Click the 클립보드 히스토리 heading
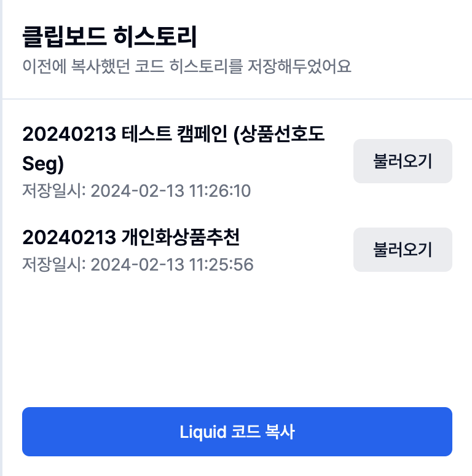Screen dimensions: 472x476 [x=109, y=38]
